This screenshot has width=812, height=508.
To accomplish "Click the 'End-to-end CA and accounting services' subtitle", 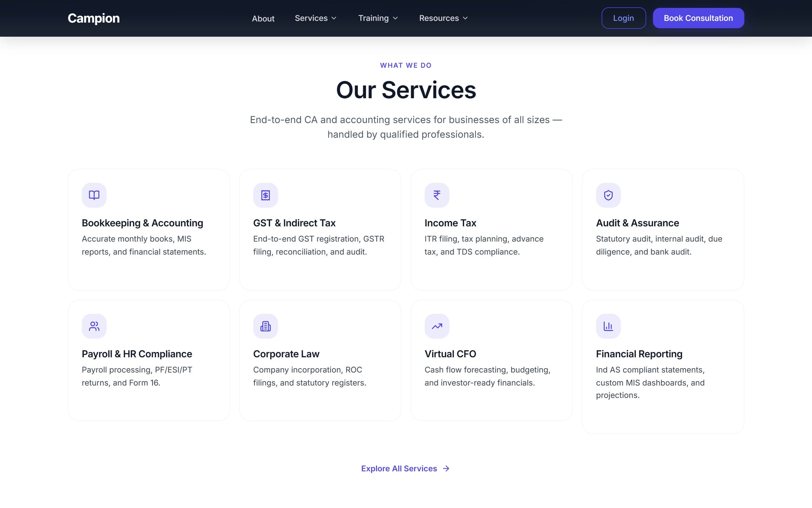I will pyautogui.click(x=406, y=127).
